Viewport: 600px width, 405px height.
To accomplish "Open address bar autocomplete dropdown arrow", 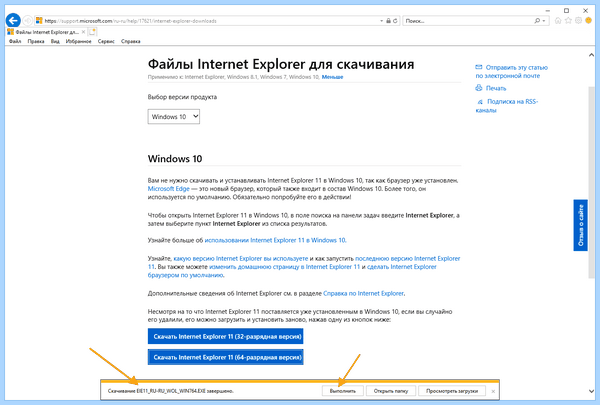I will [x=382, y=21].
